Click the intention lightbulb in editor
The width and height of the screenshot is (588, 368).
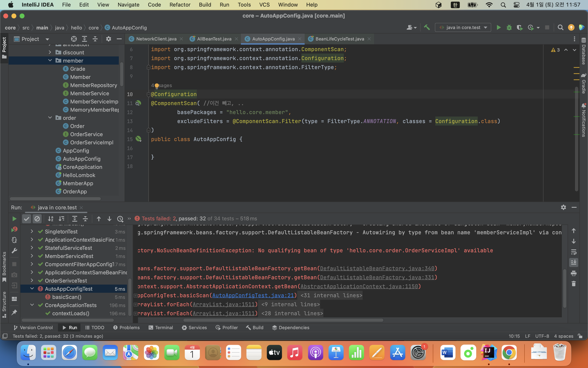[x=157, y=85]
